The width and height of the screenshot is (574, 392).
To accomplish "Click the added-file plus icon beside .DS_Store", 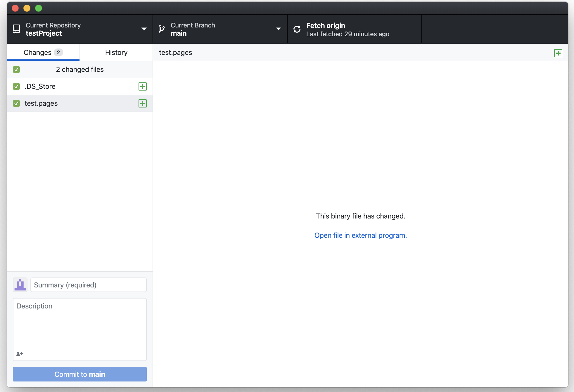I will pos(143,86).
